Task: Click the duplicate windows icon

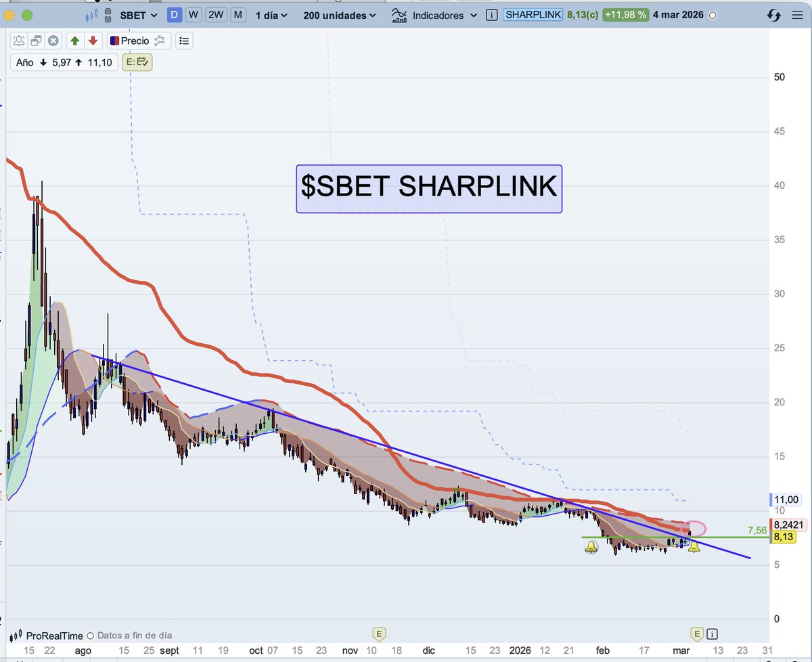Action: 37,41
